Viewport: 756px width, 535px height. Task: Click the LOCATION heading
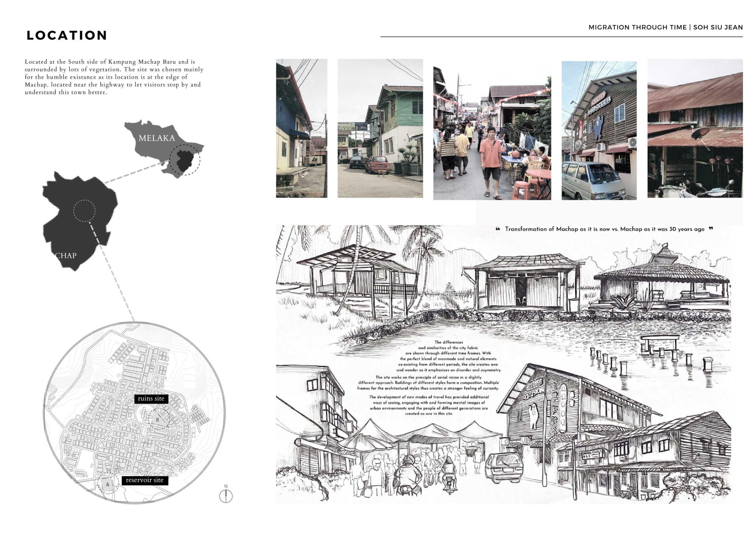click(x=67, y=35)
